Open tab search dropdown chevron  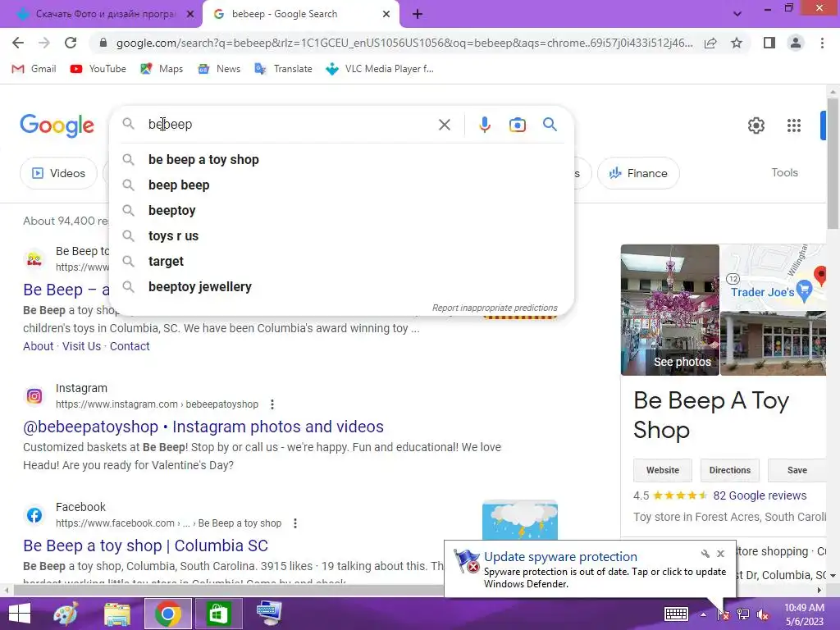pyautogui.click(x=737, y=15)
